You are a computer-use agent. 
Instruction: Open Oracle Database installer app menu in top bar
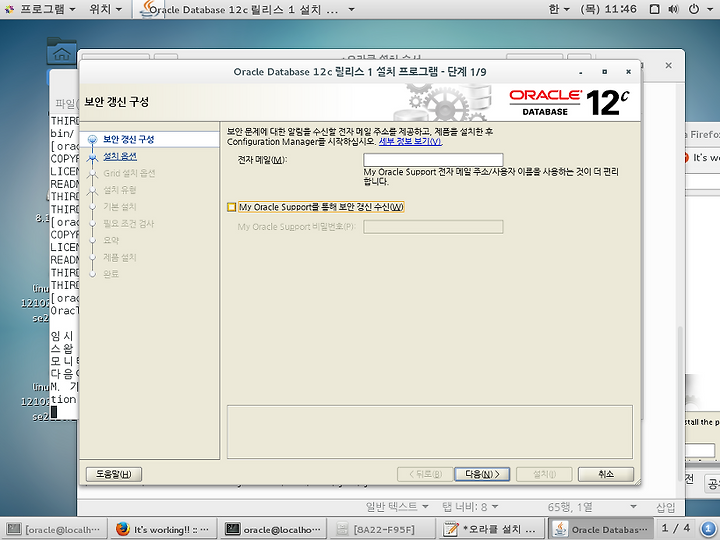(248, 9)
